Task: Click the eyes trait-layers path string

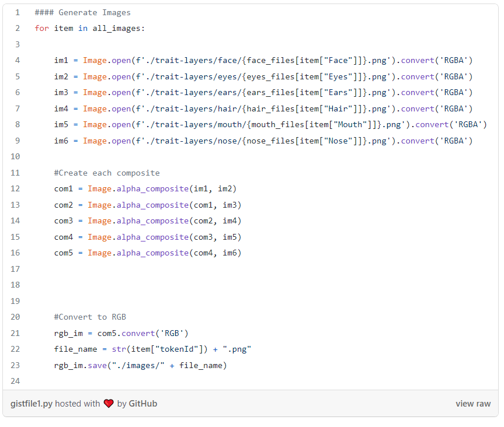Action: pyautogui.click(x=263, y=76)
